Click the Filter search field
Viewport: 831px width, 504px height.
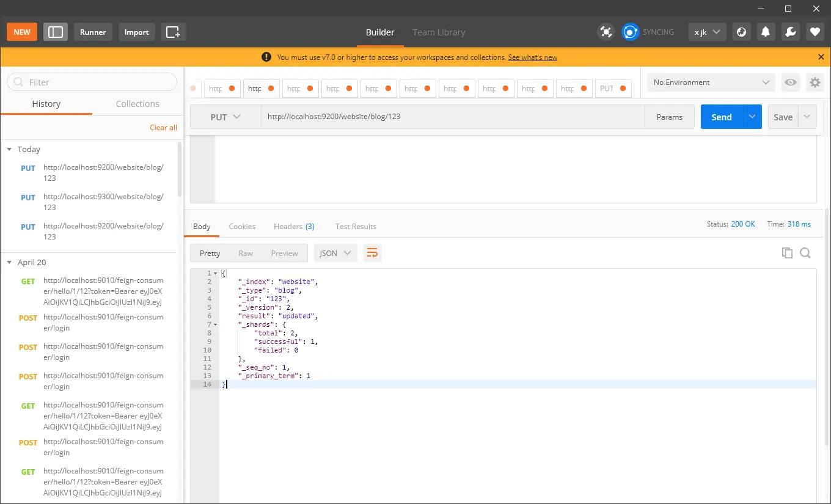92,82
